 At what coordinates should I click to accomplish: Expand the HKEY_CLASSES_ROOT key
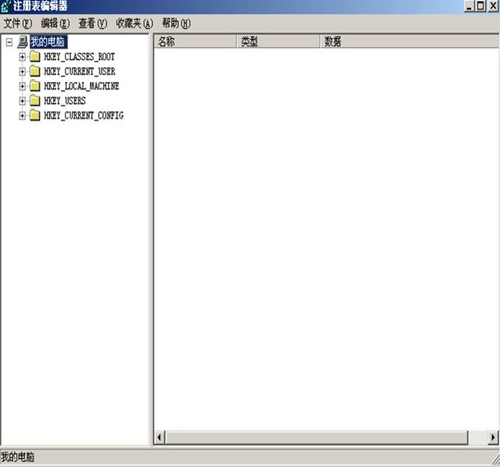[22, 57]
